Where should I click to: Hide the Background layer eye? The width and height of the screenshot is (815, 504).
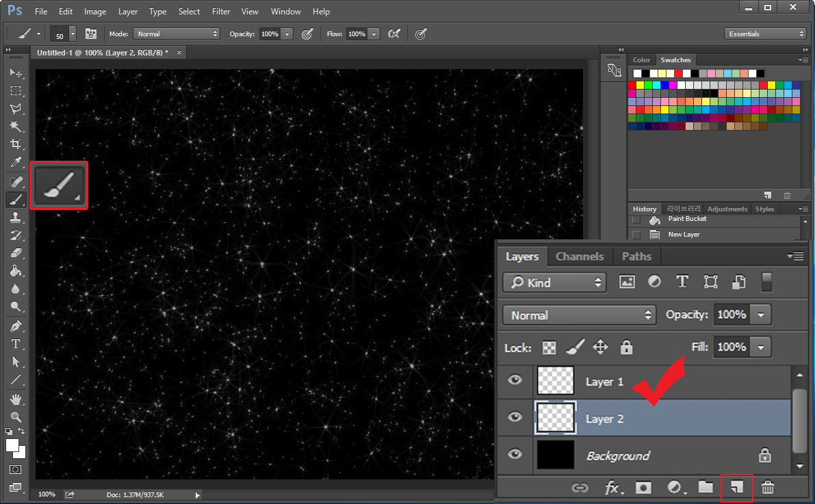tap(515, 454)
